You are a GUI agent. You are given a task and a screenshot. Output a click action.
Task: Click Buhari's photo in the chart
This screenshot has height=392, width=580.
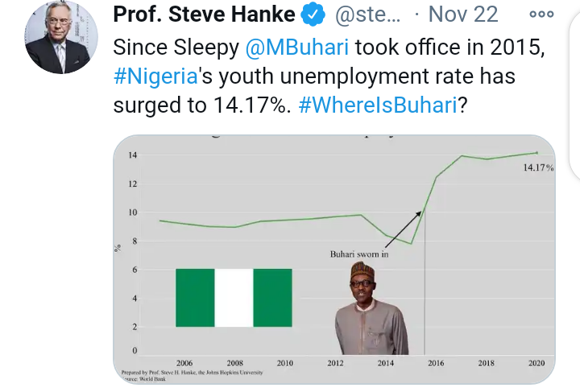tap(371, 308)
